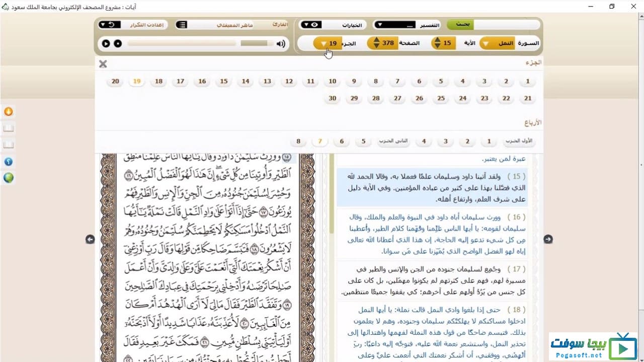The image size is (644, 362).
Task: Select Juz 1 in الجزء list
Action: click(x=528, y=81)
